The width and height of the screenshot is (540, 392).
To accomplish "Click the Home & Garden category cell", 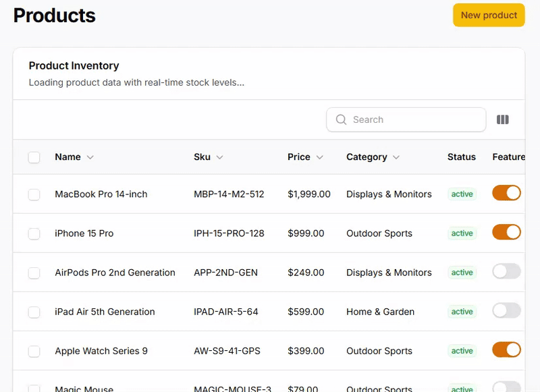I will [380, 312].
